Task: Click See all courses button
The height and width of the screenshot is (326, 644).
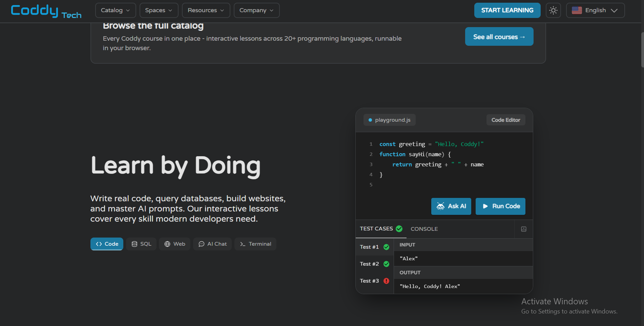Action: coord(499,37)
